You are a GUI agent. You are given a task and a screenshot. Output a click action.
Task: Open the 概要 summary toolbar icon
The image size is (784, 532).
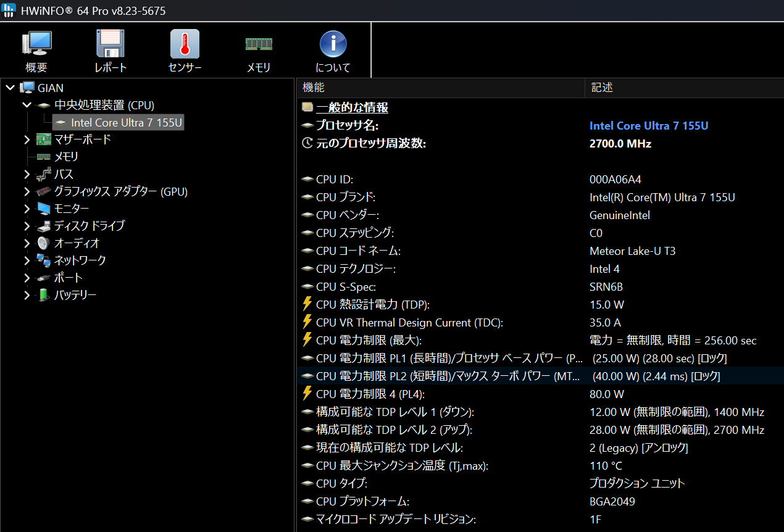(x=36, y=44)
